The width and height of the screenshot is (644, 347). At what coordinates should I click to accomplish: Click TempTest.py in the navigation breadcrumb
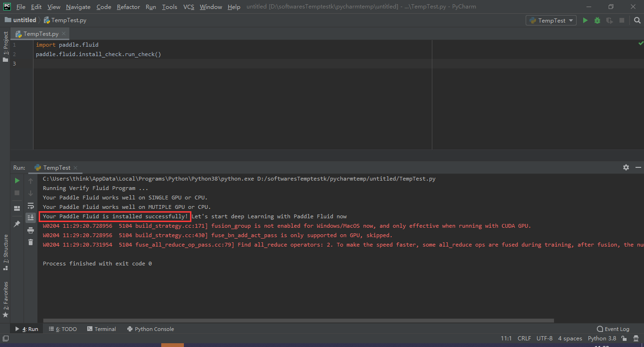tap(65, 20)
